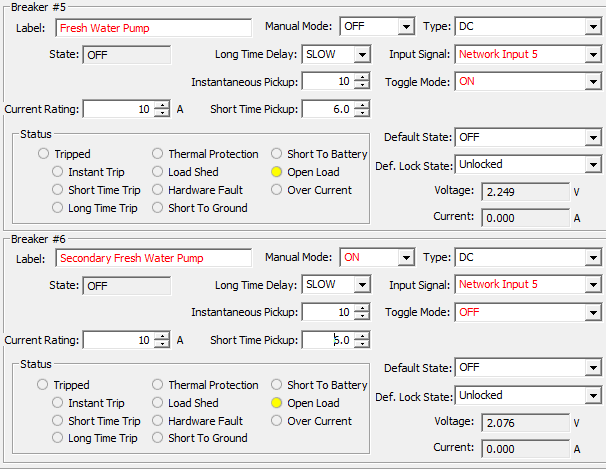The height and width of the screenshot is (469, 606).
Task: Increase Breaker #5 Short Time Pickup
Action: coord(362,105)
